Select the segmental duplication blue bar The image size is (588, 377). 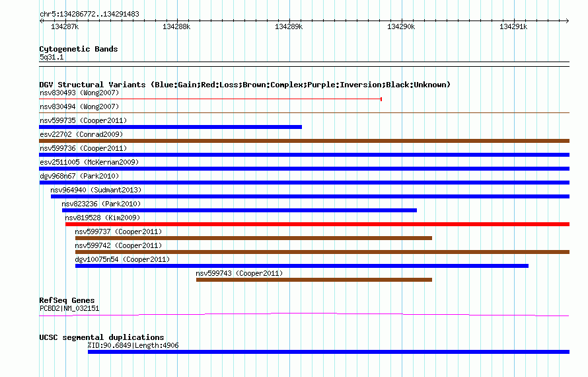328,352
